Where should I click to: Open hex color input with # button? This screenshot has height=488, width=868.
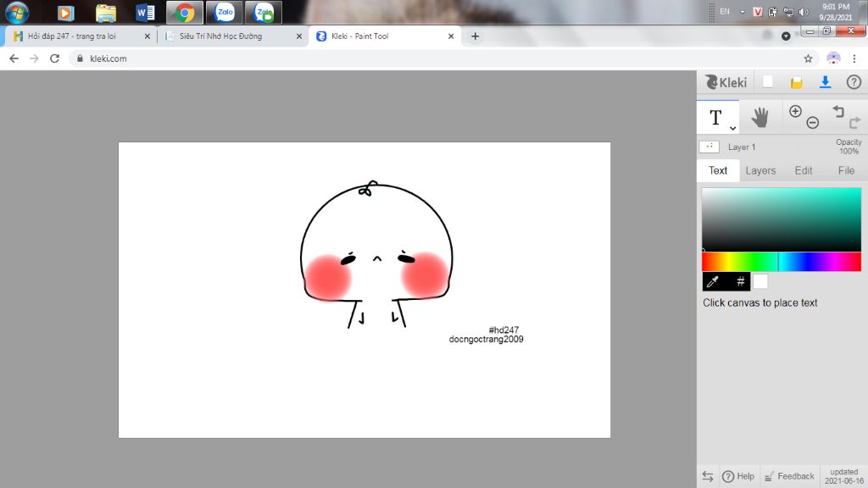pos(739,281)
